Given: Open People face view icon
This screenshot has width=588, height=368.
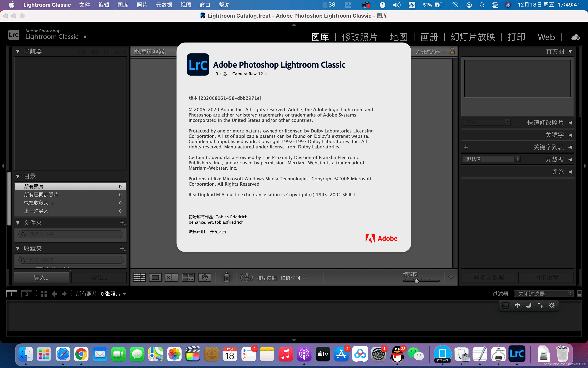Looking at the screenshot, I should pos(205,277).
